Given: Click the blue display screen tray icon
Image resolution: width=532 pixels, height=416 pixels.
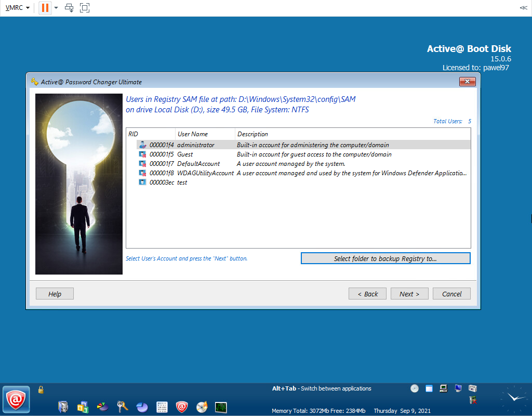Looking at the screenshot, I should [x=458, y=388].
